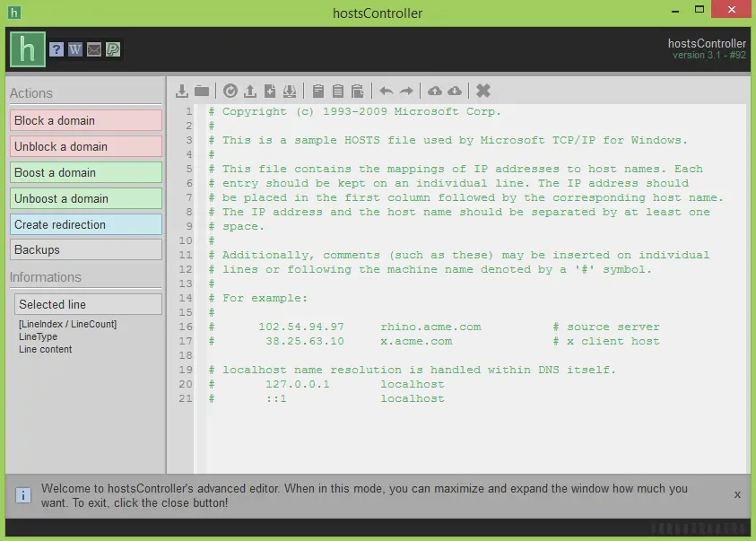Click the 'For example:' line 14
The width and height of the screenshot is (756, 541).
click(x=258, y=298)
